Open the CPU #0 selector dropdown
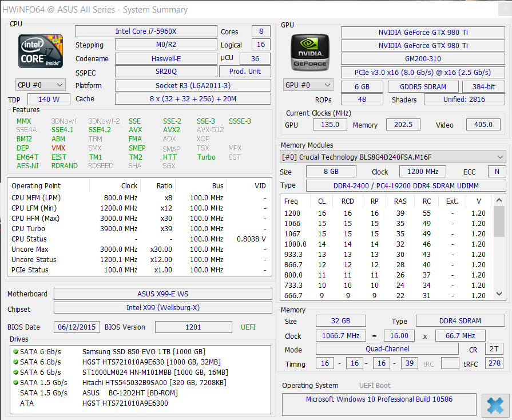This screenshot has height=420, width=512. (x=40, y=85)
